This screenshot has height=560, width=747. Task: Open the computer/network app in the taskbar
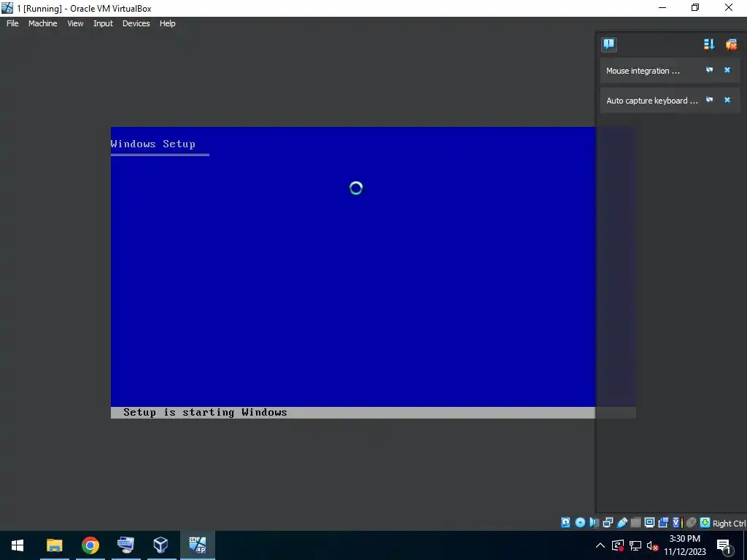tap(125, 545)
